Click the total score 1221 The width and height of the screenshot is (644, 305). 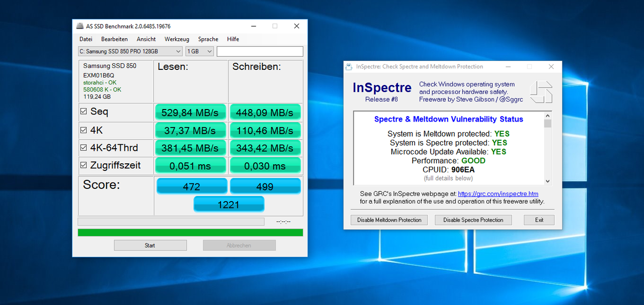coord(229,205)
